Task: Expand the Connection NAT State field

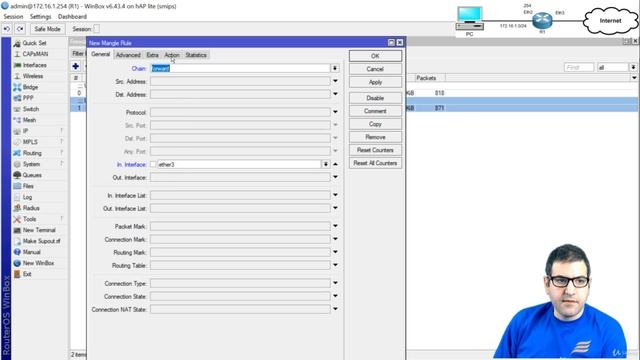Action: [x=335, y=309]
